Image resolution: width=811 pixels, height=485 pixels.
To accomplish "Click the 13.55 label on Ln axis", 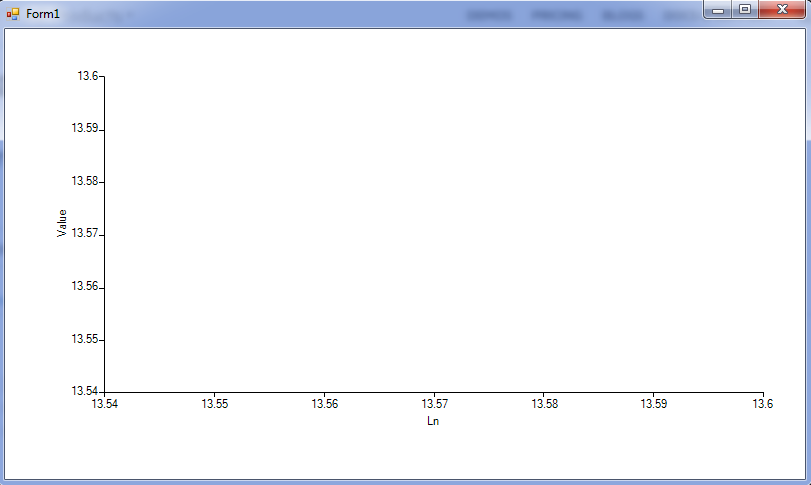I will click(215, 404).
